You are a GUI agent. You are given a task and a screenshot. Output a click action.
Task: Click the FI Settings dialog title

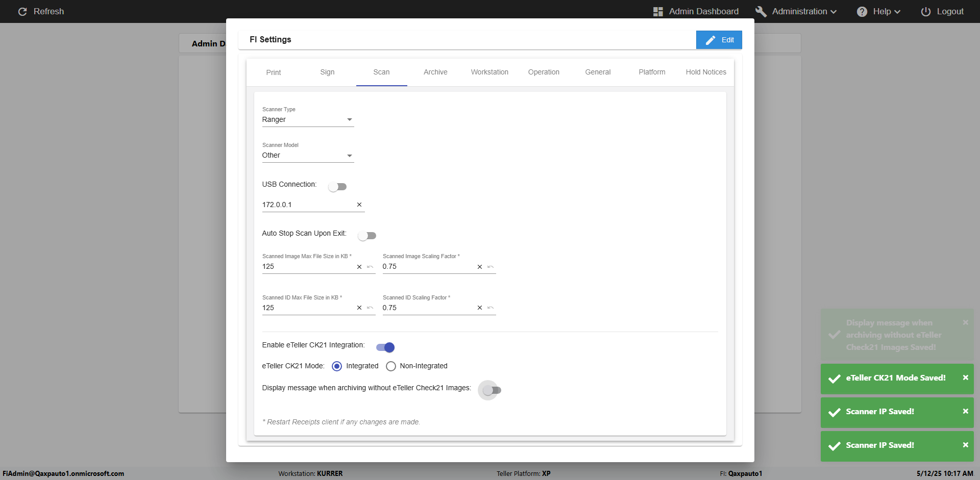pos(271,39)
